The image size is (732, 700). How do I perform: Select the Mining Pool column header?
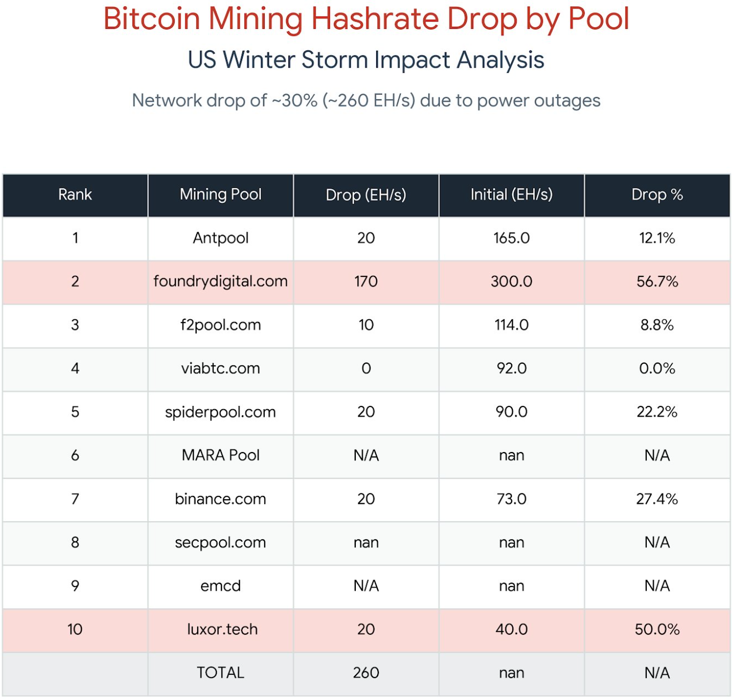(220, 194)
